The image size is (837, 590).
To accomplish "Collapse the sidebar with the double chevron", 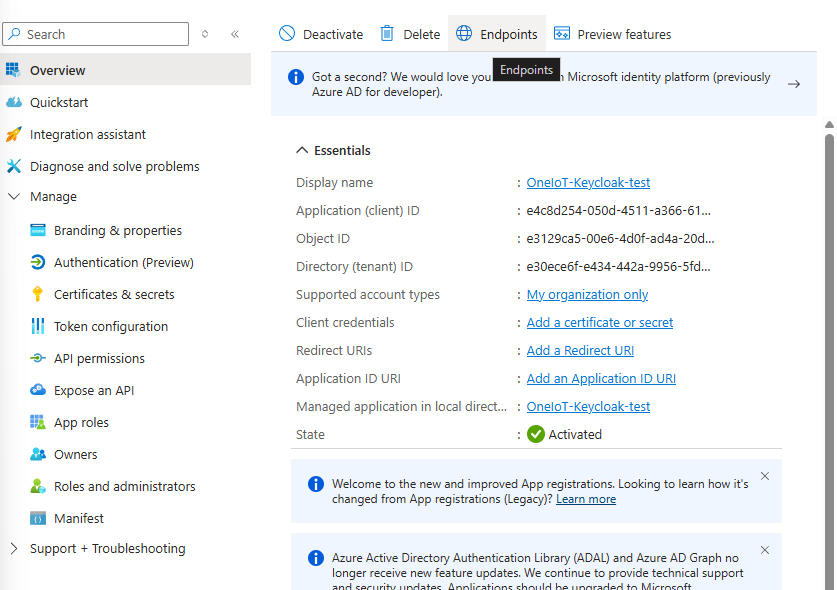I will pos(235,34).
